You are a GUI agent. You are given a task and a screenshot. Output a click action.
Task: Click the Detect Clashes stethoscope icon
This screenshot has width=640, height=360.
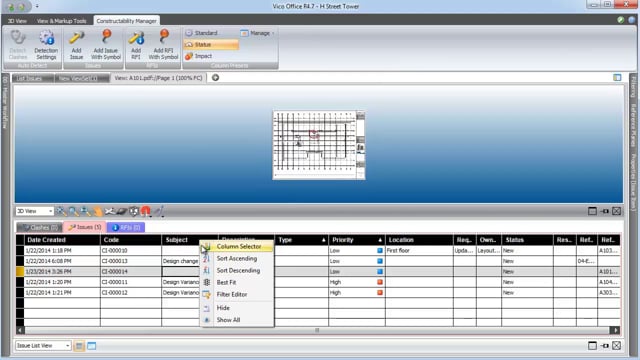[18, 38]
